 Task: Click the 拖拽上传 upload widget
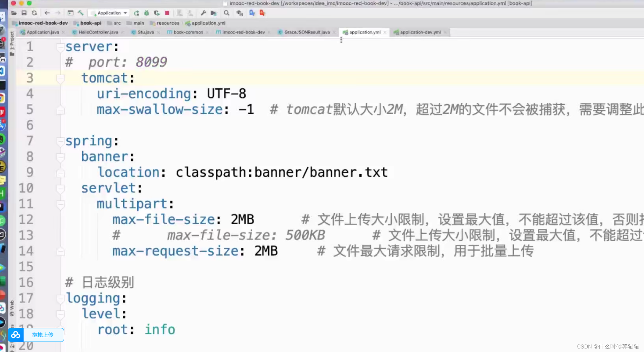[x=43, y=335]
